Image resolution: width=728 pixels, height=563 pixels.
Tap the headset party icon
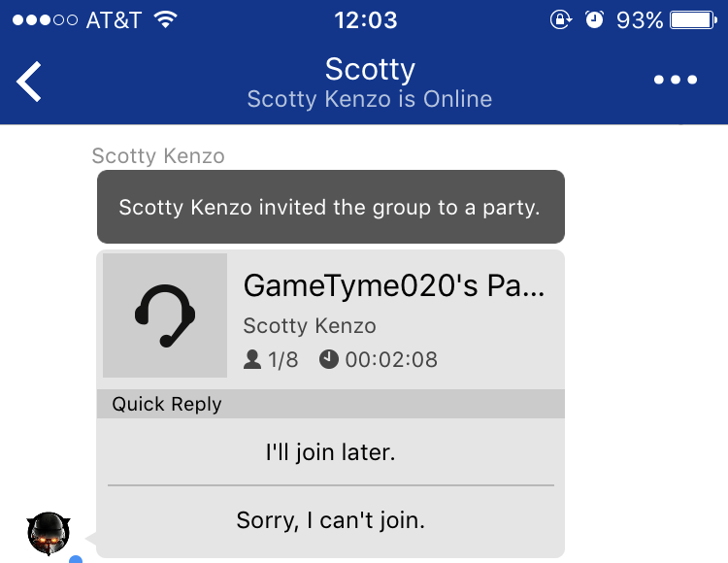click(x=165, y=315)
